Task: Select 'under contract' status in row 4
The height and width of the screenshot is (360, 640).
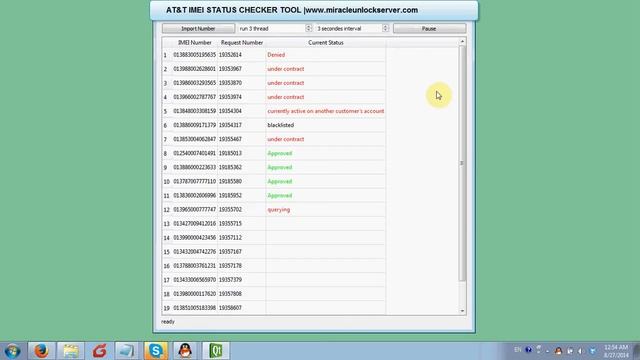Action: tap(286, 97)
